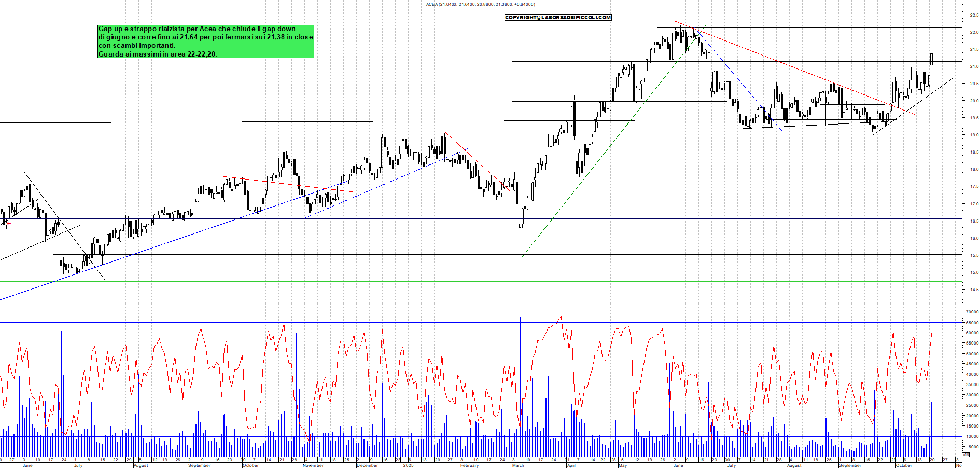Image resolution: width=980 pixels, height=468 pixels.
Task: Click the February label on time axis
Action: pyautogui.click(x=469, y=465)
